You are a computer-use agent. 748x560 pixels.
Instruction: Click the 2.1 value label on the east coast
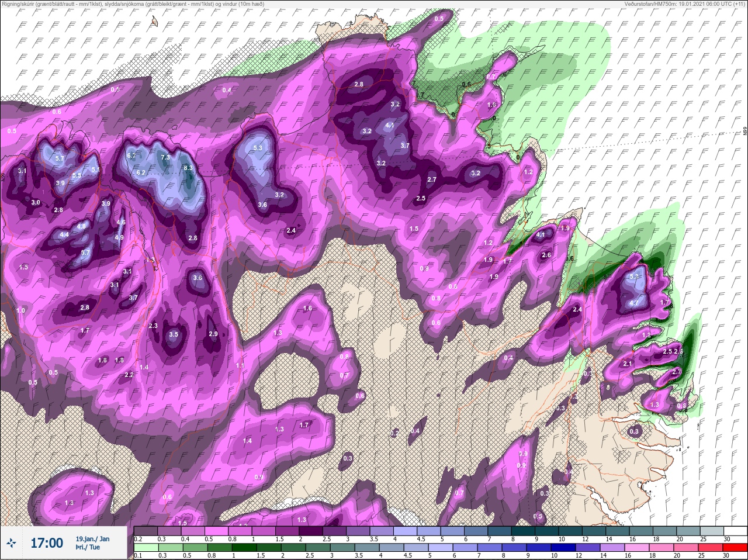click(x=628, y=364)
